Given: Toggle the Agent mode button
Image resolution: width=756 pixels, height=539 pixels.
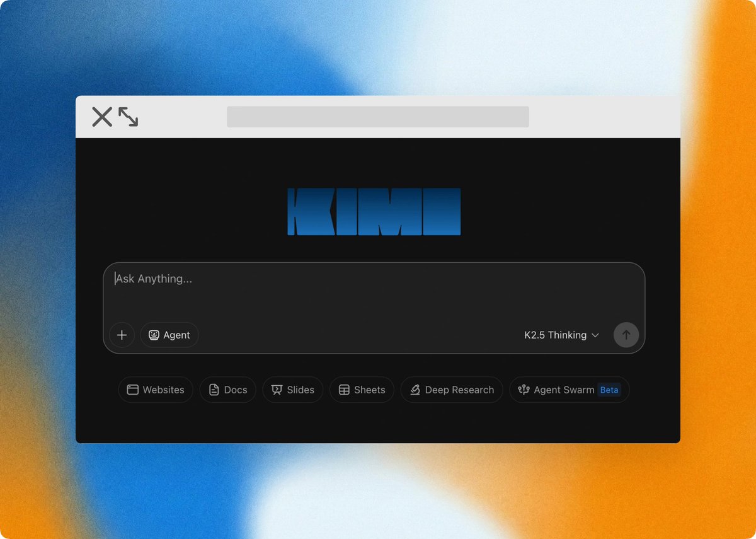Looking at the screenshot, I should (x=169, y=335).
